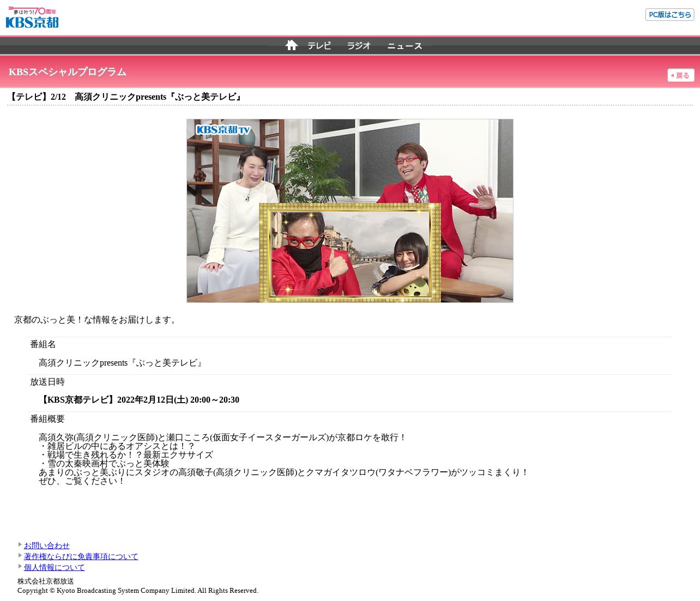
Task: Open the お問い合わせ link
Action: [47, 545]
